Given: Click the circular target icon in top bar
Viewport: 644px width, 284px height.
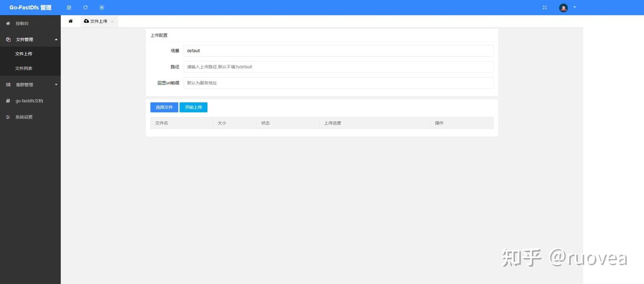Looking at the screenshot, I should click(102, 8).
